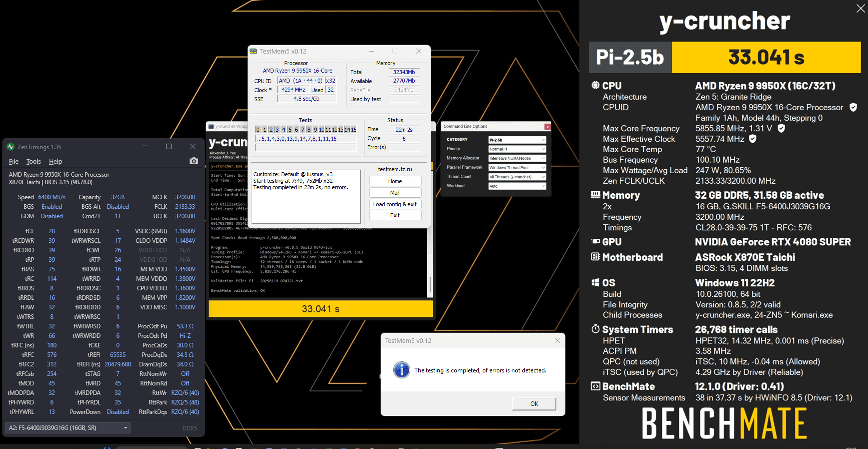868x449 pixels.
Task: Click the Speed value 6400 MT/s in ZenTimings
Action: click(52, 197)
